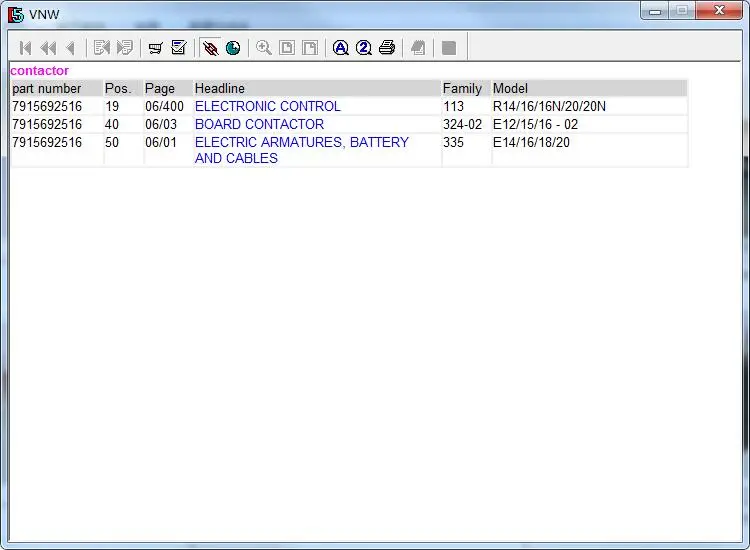Click position value 40

(x=112, y=124)
